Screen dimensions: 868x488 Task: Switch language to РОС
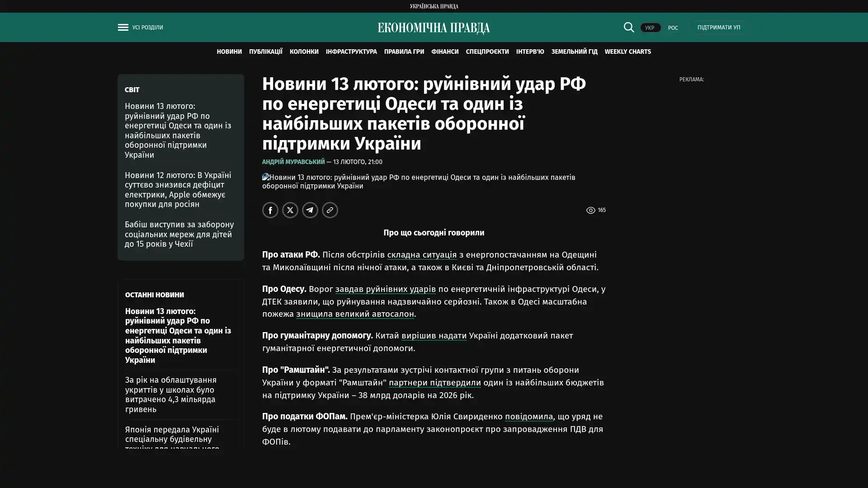pyautogui.click(x=673, y=28)
